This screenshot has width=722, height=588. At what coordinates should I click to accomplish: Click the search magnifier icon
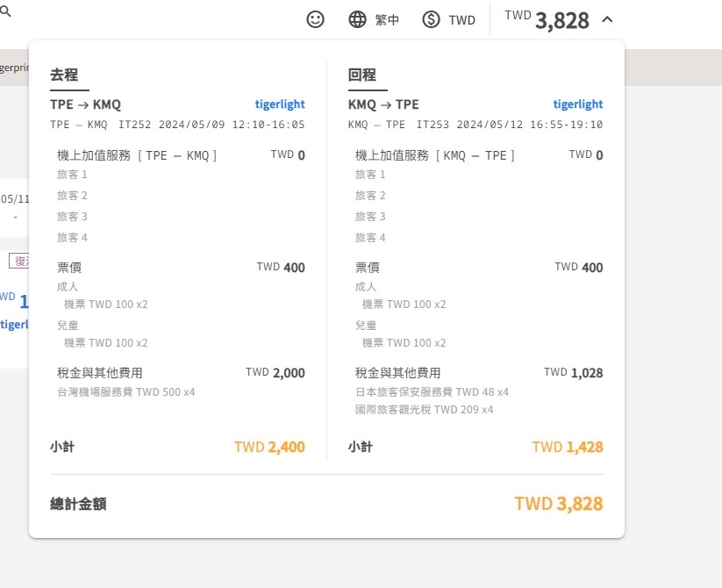[5, 11]
